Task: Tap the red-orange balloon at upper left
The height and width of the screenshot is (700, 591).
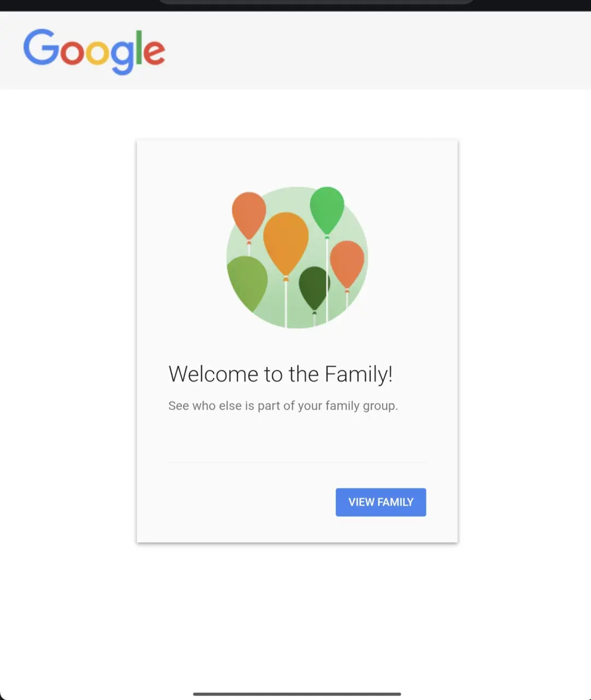Action: [249, 216]
